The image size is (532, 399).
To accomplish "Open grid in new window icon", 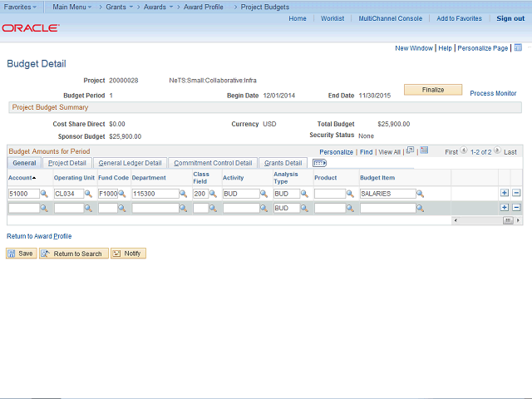I will tap(410, 151).
